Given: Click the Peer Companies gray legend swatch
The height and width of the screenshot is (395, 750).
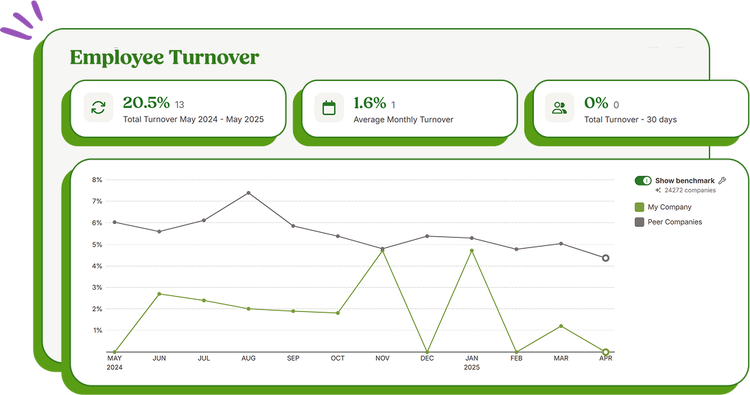Looking at the screenshot, I should pyautogui.click(x=639, y=222).
